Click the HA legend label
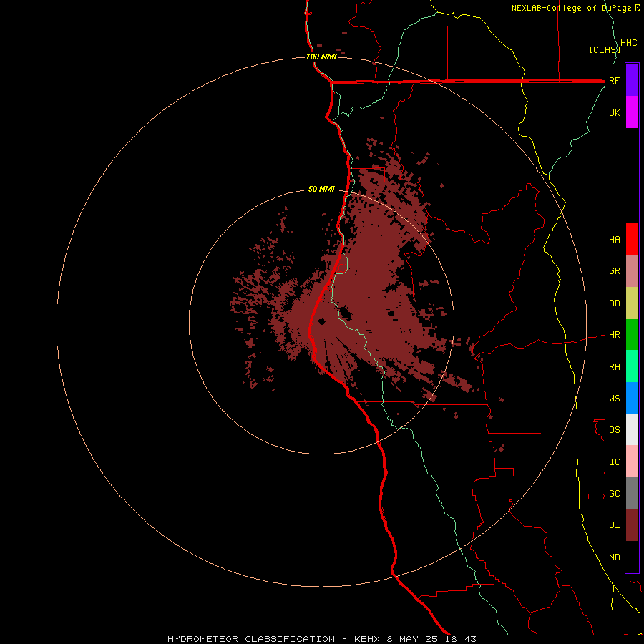 click(614, 239)
